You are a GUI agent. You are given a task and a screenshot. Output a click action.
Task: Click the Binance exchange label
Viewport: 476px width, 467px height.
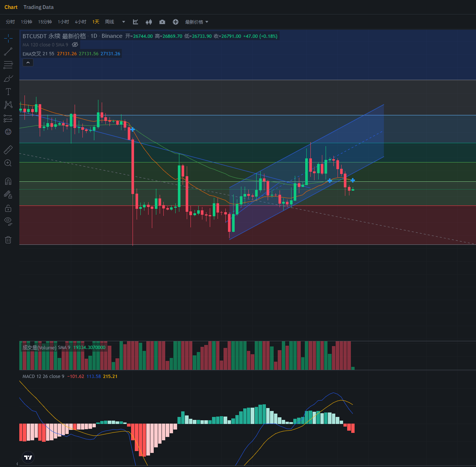112,36
